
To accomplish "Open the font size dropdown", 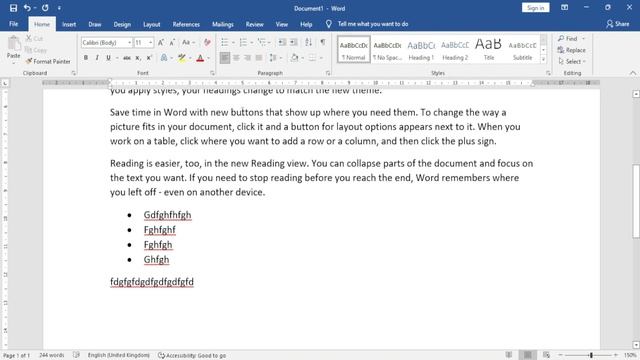I will (x=151, y=42).
